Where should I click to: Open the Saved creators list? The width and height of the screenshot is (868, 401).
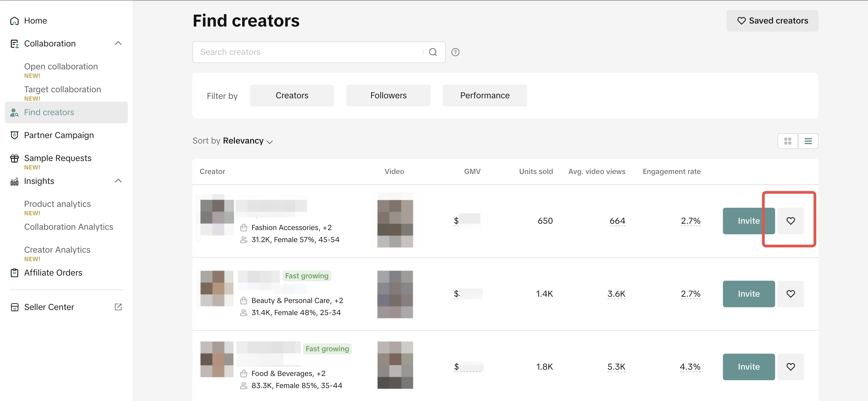pos(772,21)
